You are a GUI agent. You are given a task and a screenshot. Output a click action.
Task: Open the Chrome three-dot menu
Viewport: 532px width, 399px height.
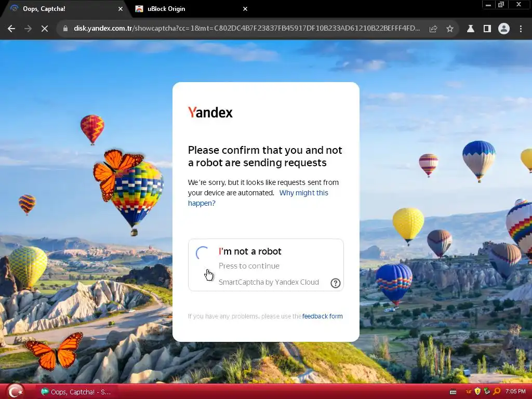[521, 29]
